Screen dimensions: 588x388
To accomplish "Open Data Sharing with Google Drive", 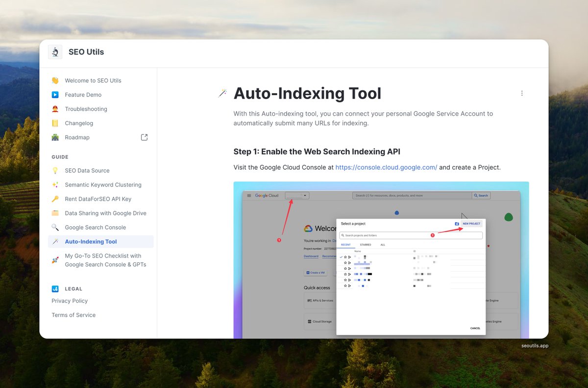I will (x=106, y=213).
